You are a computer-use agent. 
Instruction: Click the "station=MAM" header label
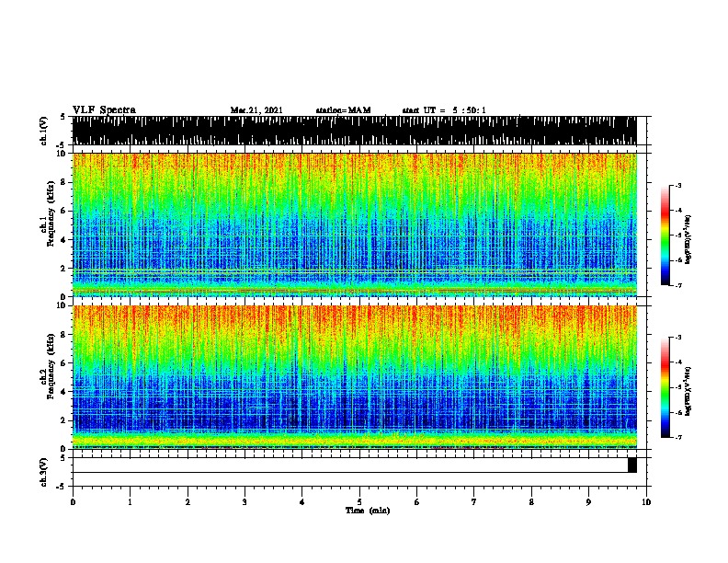pyautogui.click(x=343, y=110)
